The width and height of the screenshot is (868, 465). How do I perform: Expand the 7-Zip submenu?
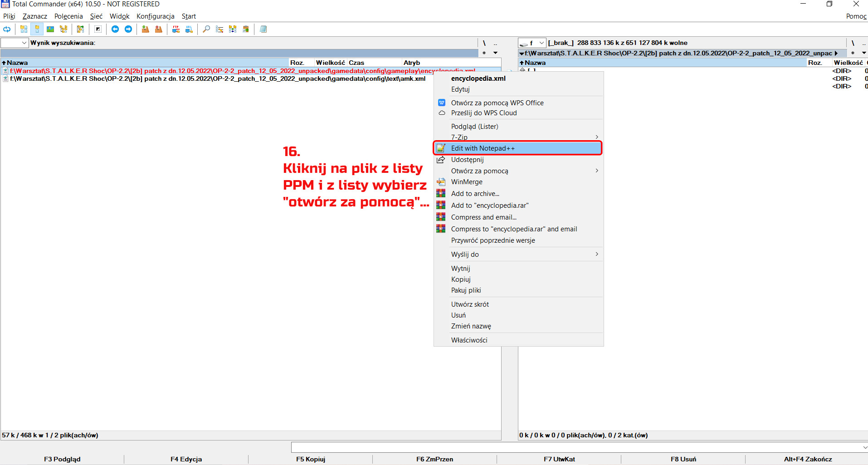coord(518,137)
